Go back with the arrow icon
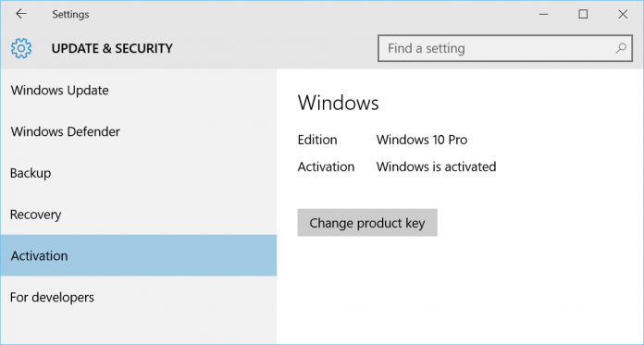 (21, 14)
